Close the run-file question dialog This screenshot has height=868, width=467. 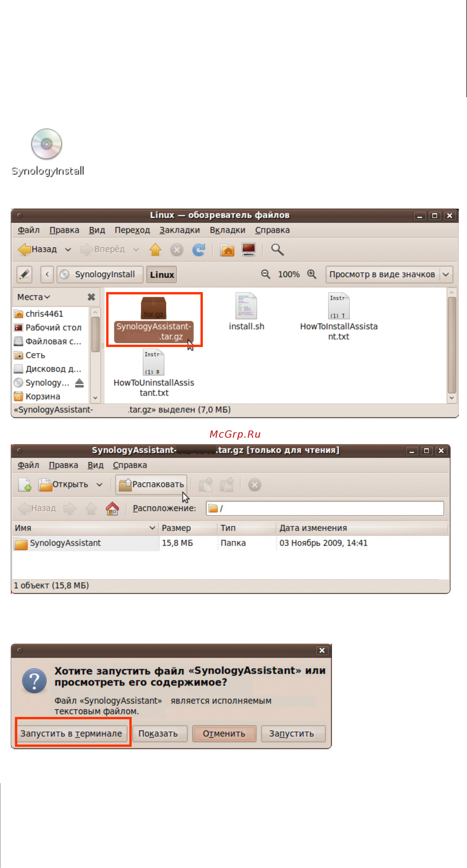pos(322,650)
